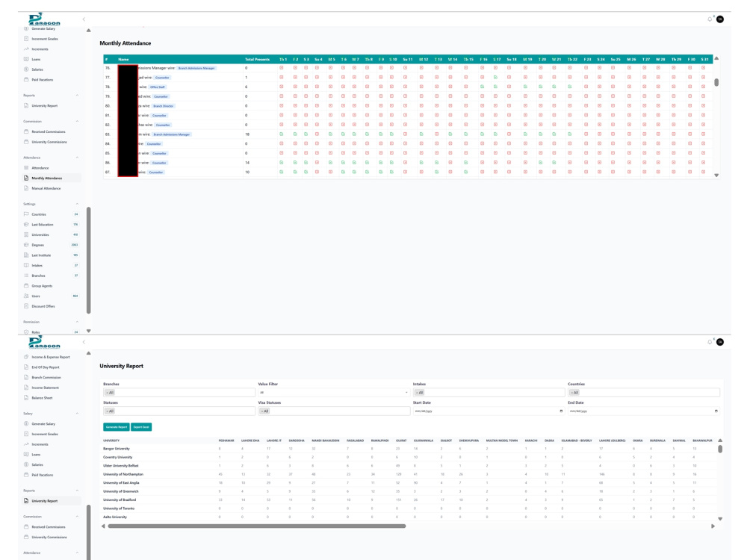747x560 pixels.
Task: Click the Last Institute icon
Action: [x=26, y=255]
